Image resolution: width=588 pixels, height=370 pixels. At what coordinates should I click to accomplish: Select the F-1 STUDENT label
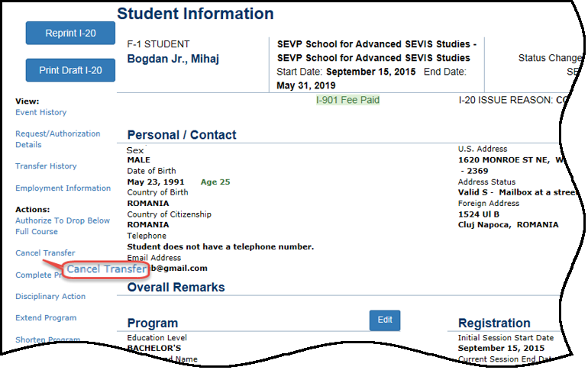(158, 44)
